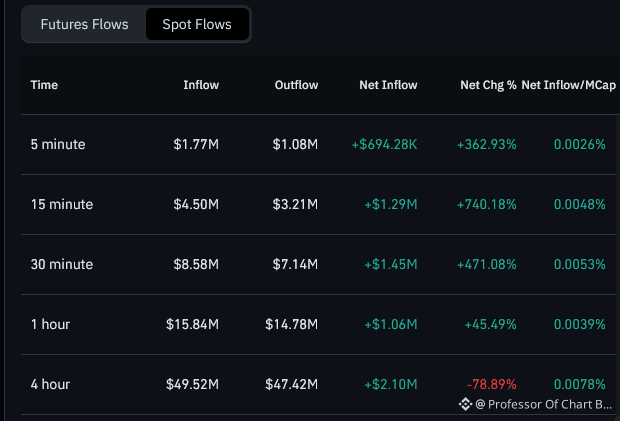Viewport: 620px width, 421px height.
Task: Click the Binance logo watermark icon
Action: 465,404
